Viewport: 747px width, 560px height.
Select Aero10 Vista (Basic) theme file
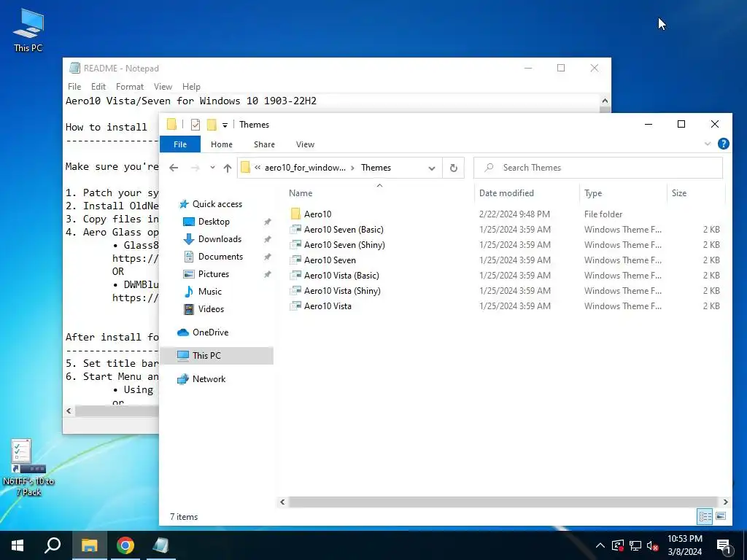[341, 275]
